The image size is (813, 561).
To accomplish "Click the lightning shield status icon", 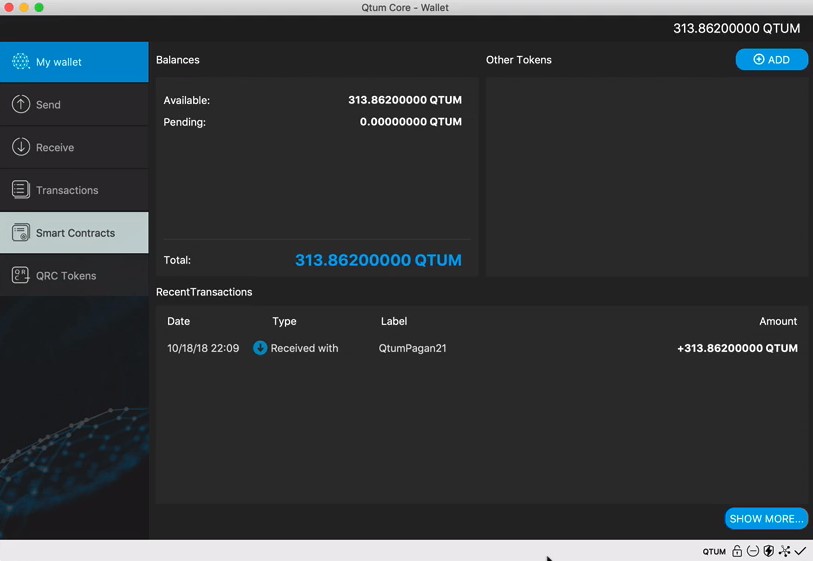I will click(769, 551).
